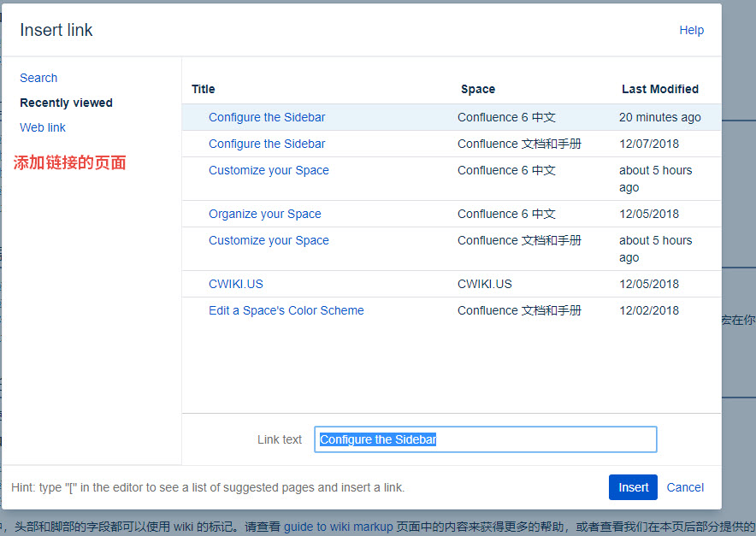The width and height of the screenshot is (756, 536).
Task: Click the '20 minutes ago' cell
Action: tap(659, 117)
